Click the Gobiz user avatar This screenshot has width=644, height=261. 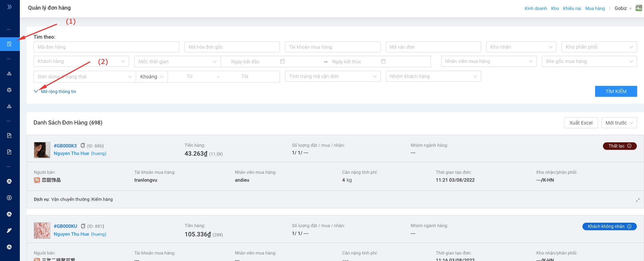click(639, 8)
